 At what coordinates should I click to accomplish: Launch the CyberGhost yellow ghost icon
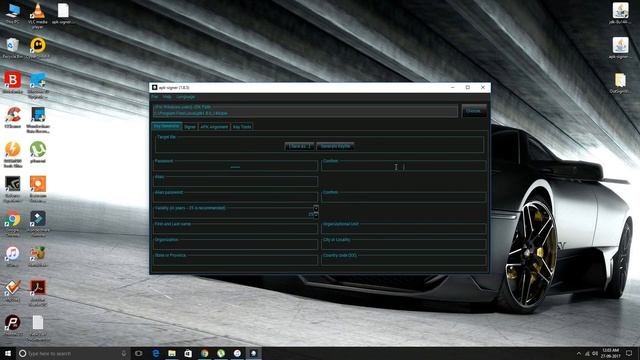point(38,48)
